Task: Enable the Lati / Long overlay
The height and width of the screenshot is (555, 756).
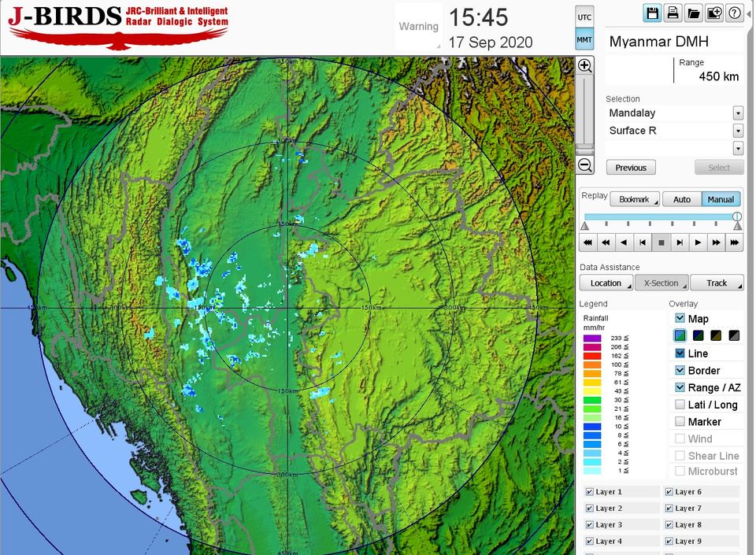Action: [x=680, y=405]
